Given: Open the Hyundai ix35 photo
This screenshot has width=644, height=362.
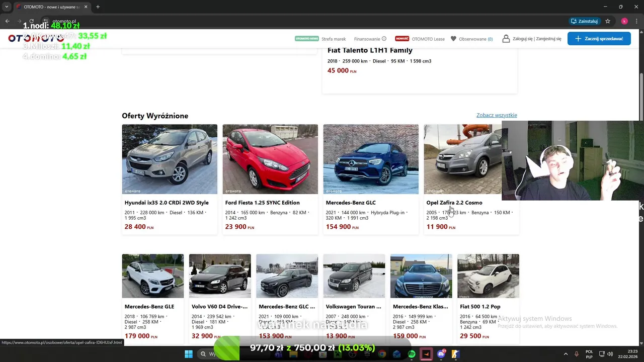Looking at the screenshot, I should tap(170, 159).
